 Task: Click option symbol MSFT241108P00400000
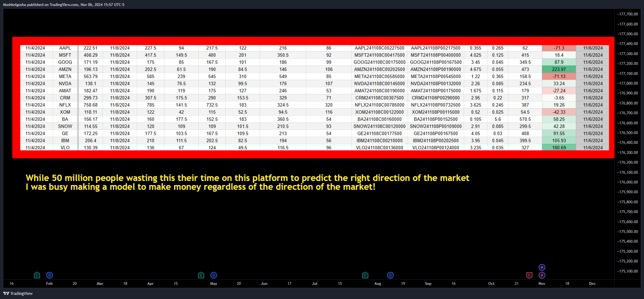(x=436, y=55)
